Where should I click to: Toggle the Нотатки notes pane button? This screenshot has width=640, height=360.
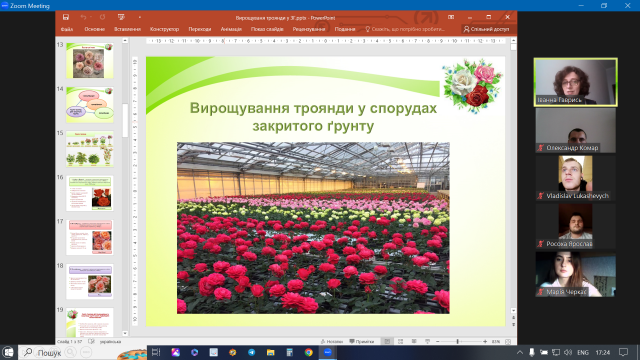point(331,342)
